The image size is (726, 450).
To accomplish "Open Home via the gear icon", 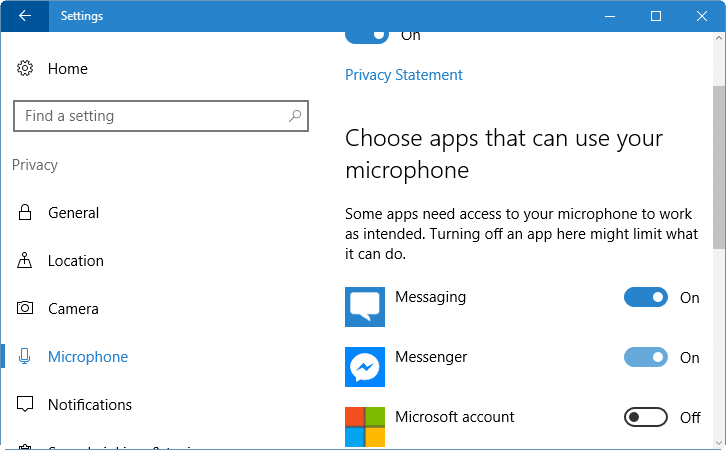I will (x=25, y=69).
